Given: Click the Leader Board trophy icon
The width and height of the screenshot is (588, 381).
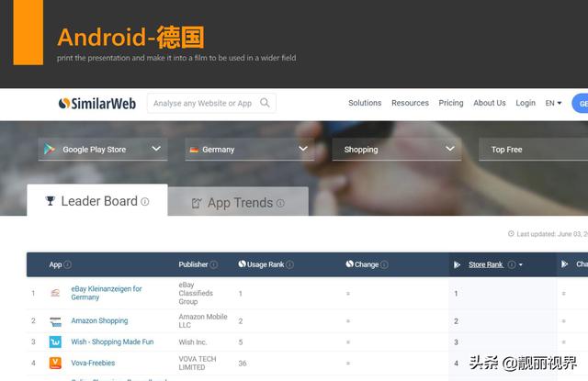Looking at the screenshot, I should click(51, 201).
